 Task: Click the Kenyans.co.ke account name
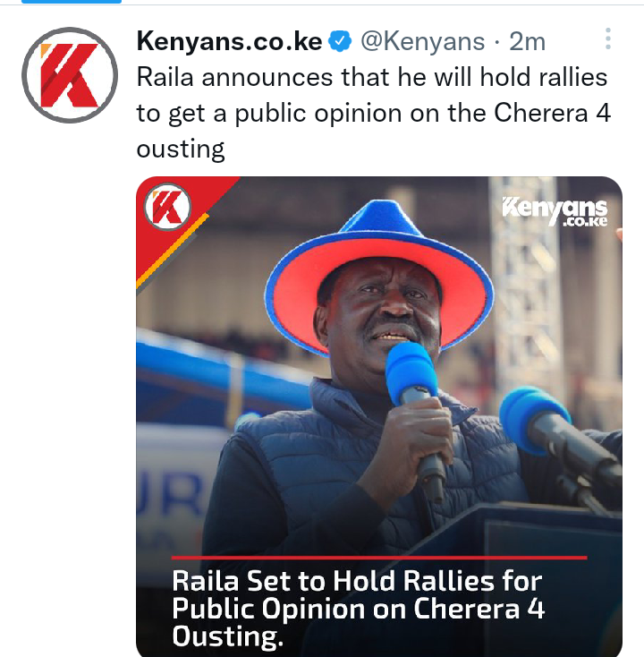coord(229,41)
